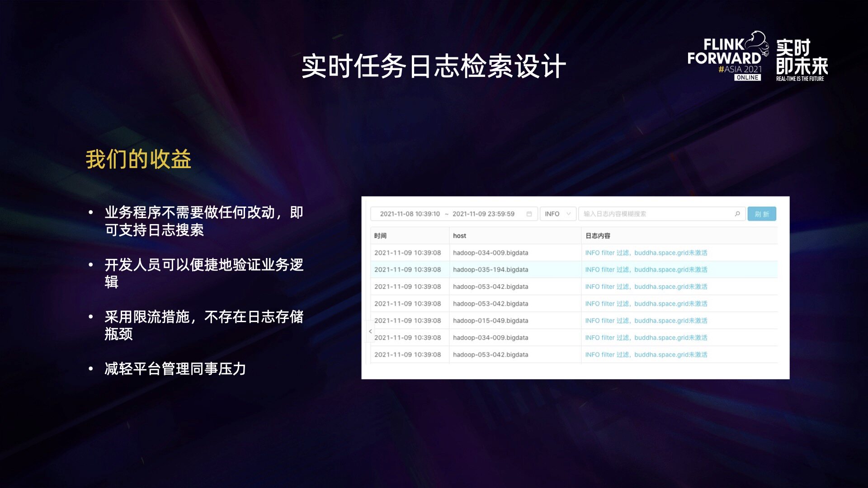Click the magnifier search icon in log search box
The height and width of the screenshot is (488, 868).
click(737, 214)
